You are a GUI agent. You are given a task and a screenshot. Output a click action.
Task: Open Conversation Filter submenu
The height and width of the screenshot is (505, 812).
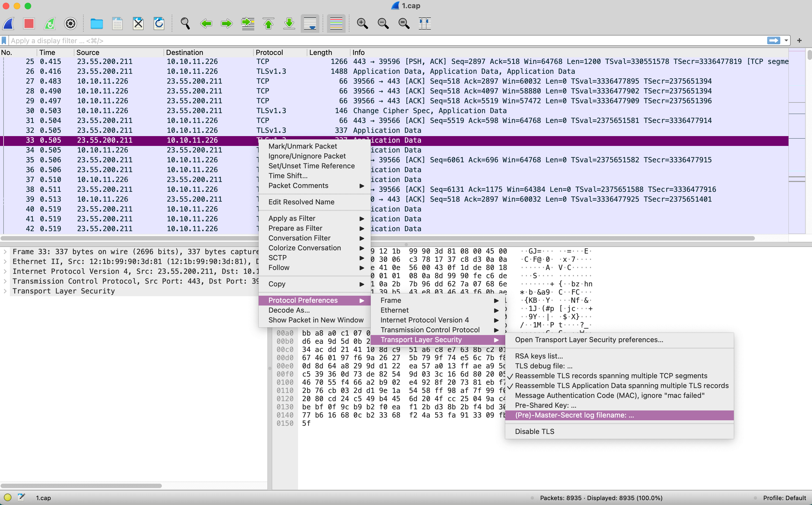(x=314, y=238)
